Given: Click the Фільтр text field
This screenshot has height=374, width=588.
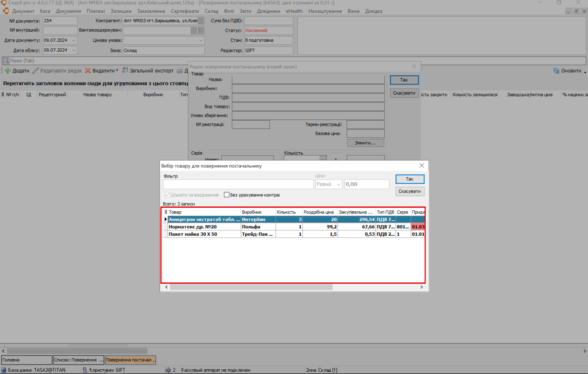Looking at the screenshot, I should pyautogui.click(x=238, y=184).
